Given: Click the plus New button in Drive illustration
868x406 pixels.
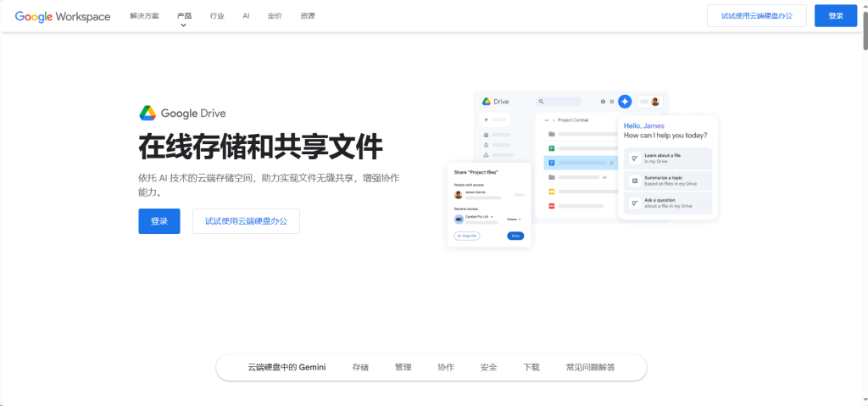Looking at the screenshot, I should [494, 119].
